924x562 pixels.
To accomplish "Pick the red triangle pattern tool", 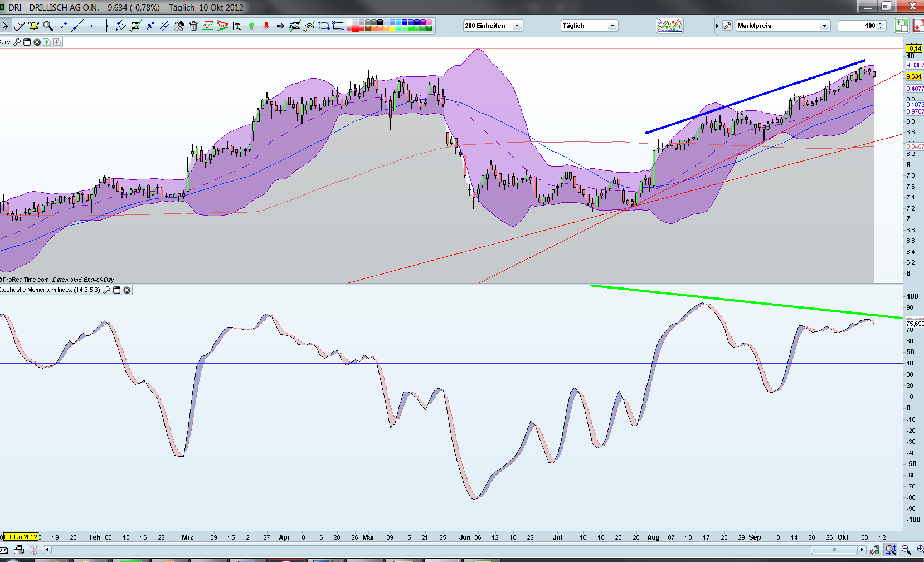I will [x=222, y=26].
